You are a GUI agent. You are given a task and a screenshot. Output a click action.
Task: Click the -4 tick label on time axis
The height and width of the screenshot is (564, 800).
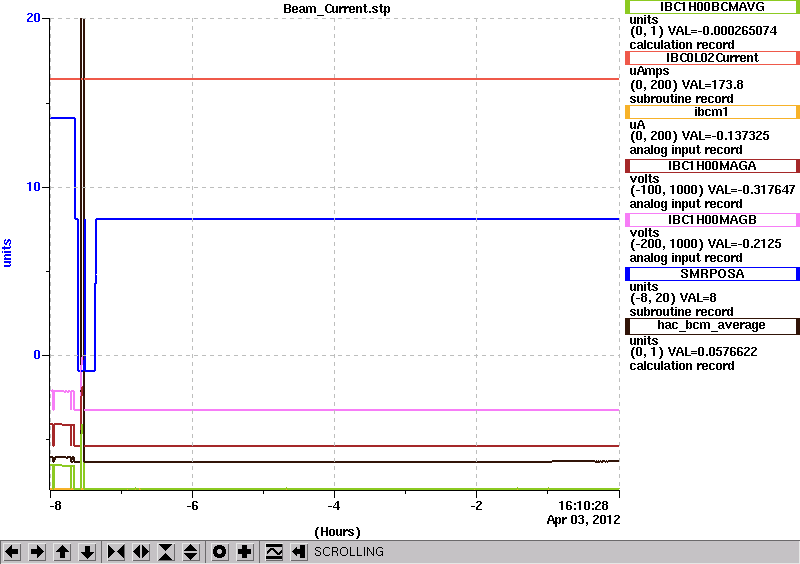[x=334, y=506]
